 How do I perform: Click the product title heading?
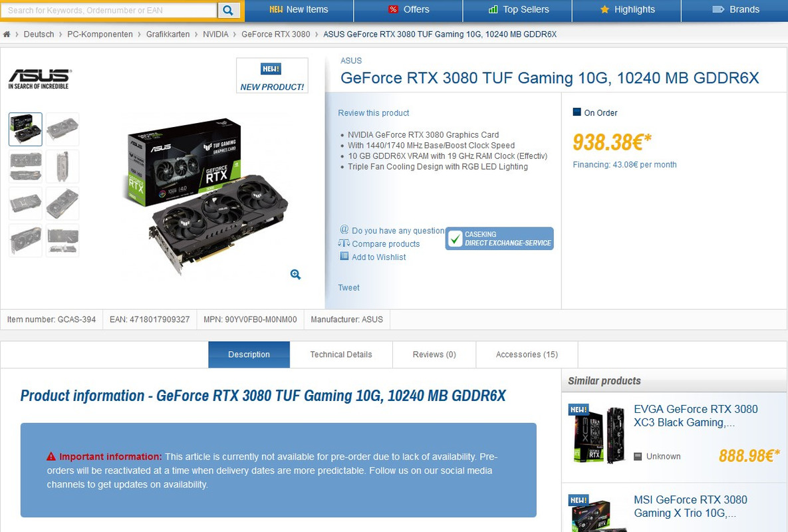[x=550, y=78]
